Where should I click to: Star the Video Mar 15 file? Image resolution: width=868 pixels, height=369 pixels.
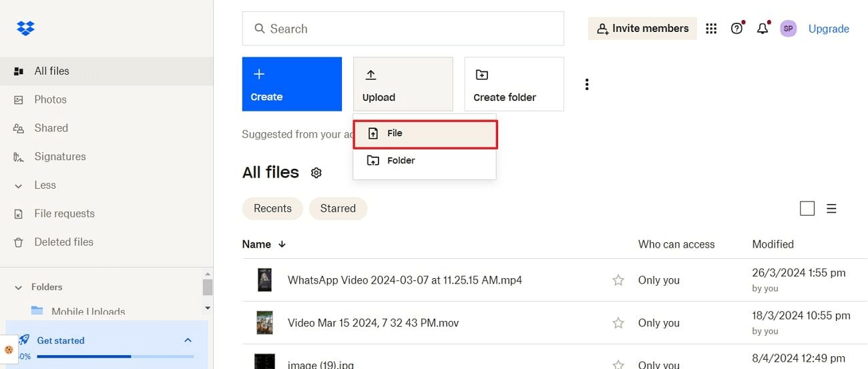[618, 323]
